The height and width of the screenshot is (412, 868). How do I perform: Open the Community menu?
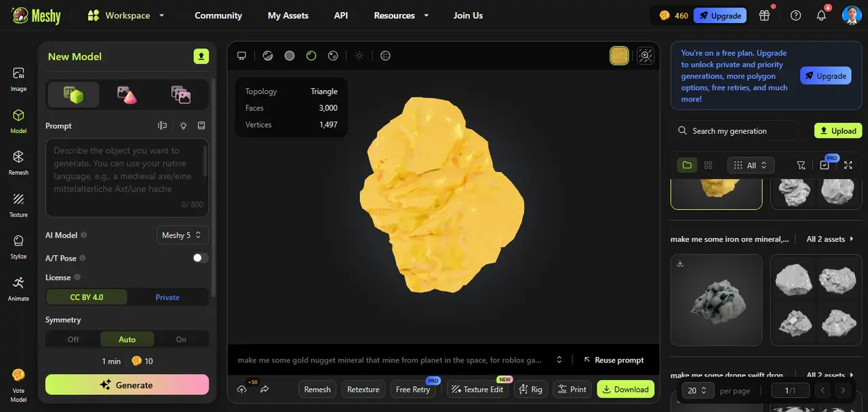click(x=218, y=15)
